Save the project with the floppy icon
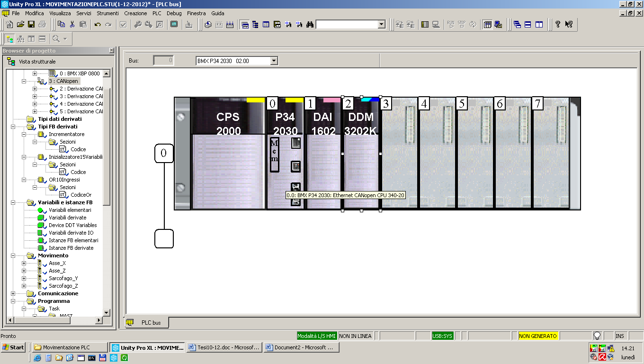Image resolution: width=644 pixels, height=364 pixels. [31, 24]
